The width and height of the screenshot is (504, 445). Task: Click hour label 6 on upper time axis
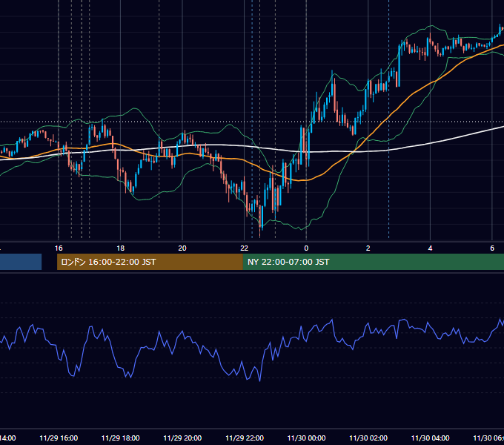point(492,248)
